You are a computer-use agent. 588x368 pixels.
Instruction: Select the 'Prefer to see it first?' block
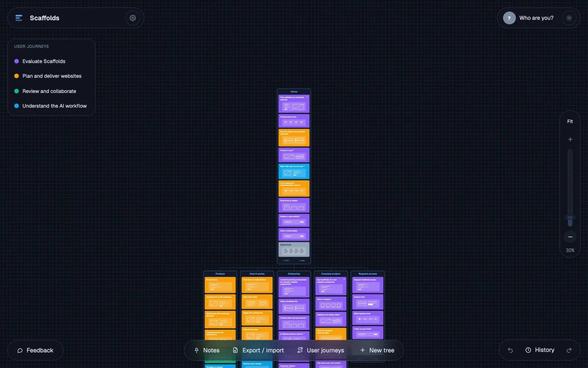(368, 333)
